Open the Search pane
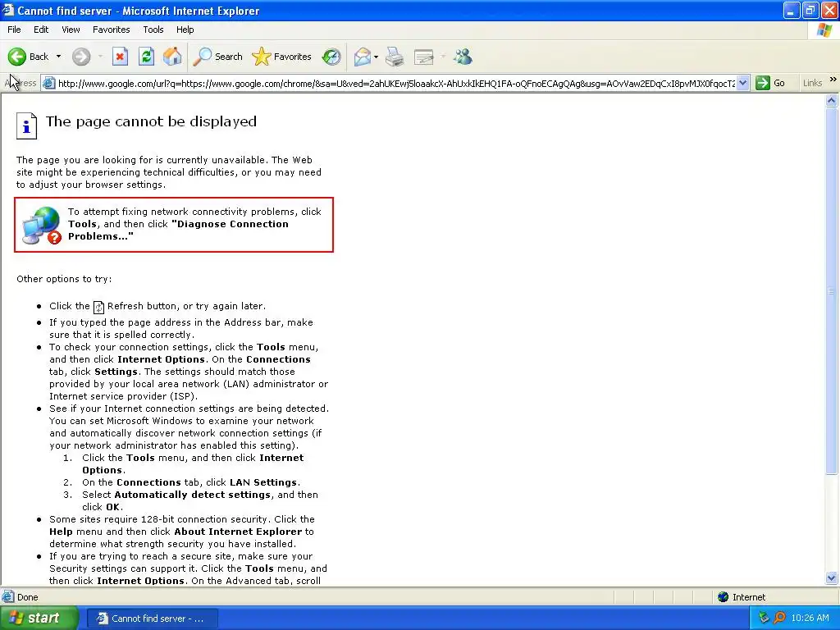 [217, 57]
